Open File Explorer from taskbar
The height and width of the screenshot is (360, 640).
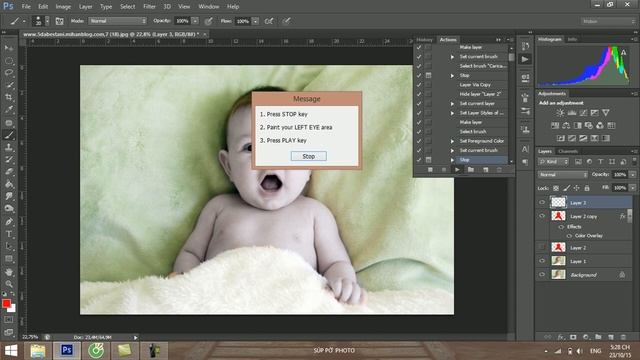coord(38,351)
